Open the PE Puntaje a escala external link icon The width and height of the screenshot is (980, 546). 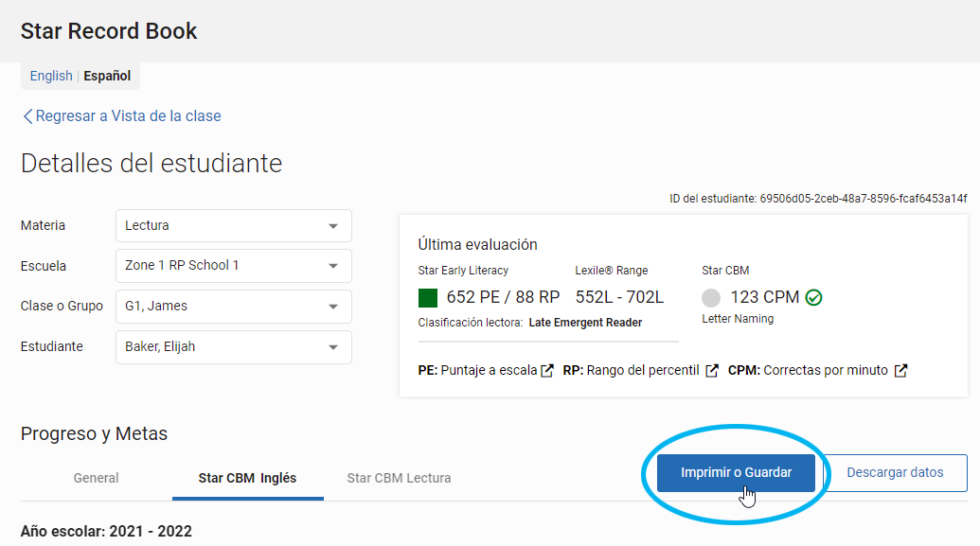tap(547, 370)
